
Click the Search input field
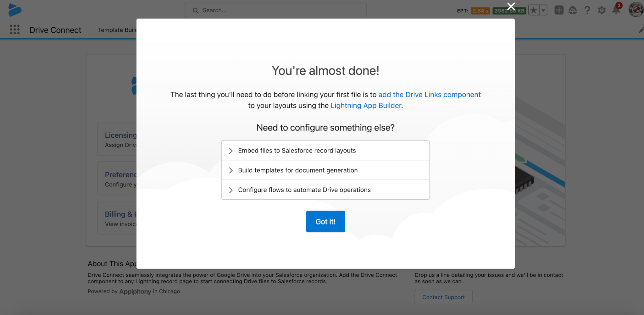(275, 10)
